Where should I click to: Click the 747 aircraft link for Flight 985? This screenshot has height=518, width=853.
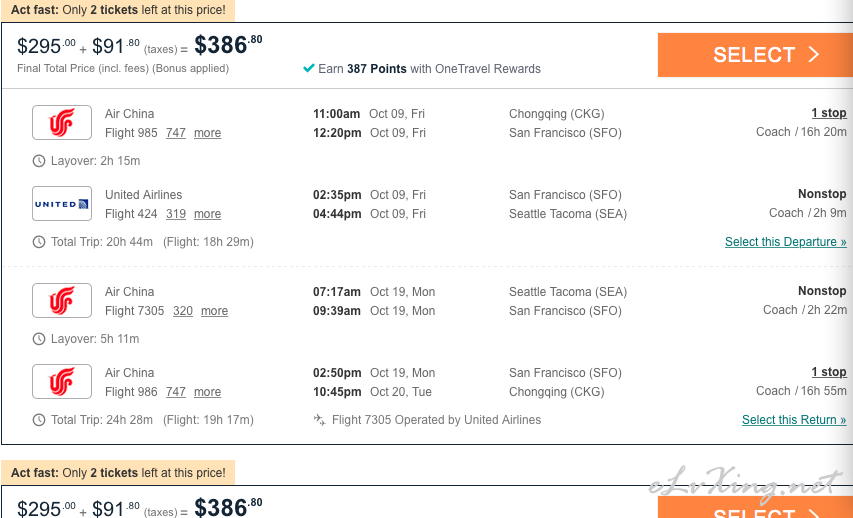(x=176, y=133)
